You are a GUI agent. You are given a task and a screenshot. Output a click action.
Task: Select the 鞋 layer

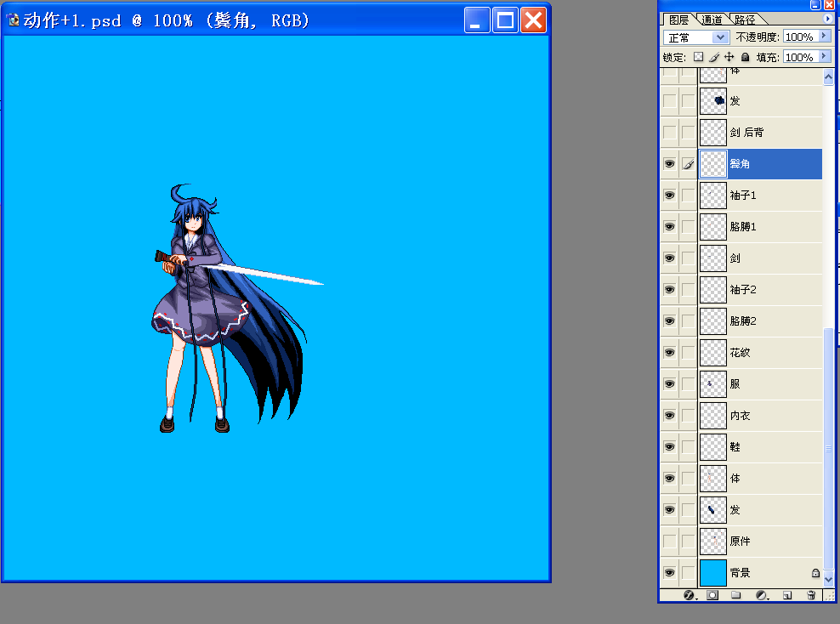tap(761, 447)
